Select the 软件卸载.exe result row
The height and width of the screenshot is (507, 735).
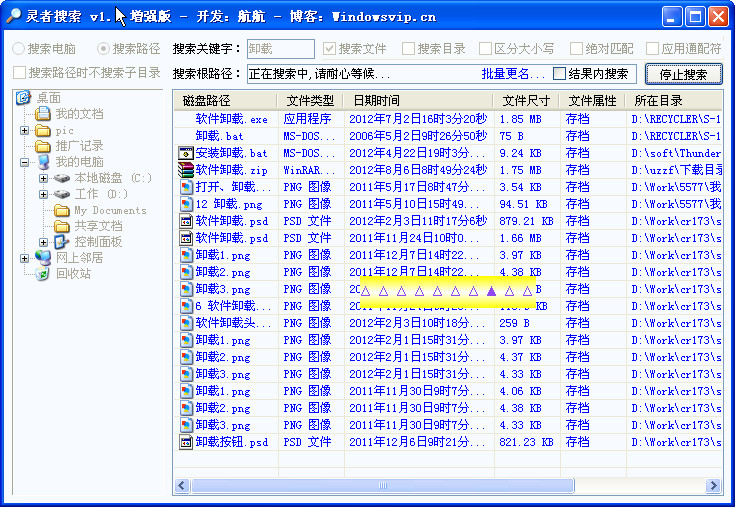[x=448, y=119]
